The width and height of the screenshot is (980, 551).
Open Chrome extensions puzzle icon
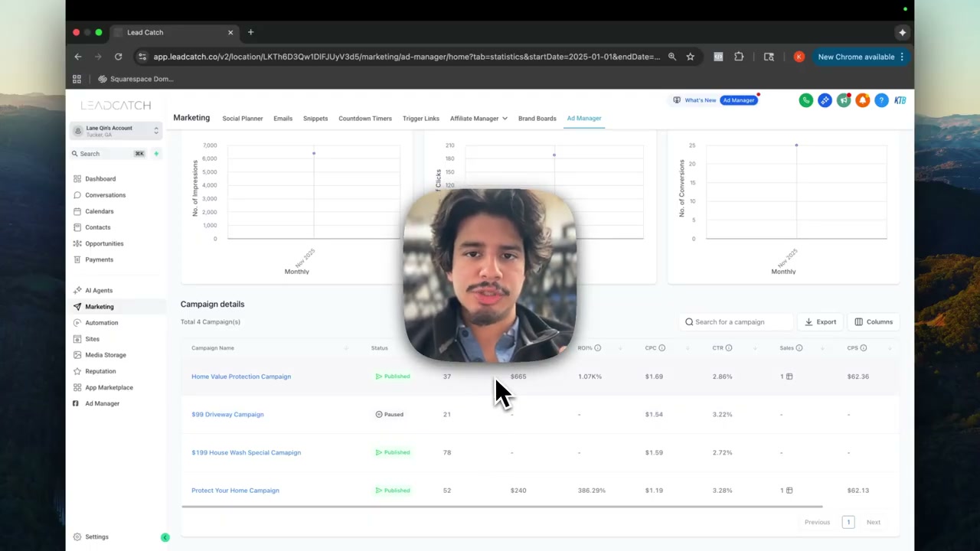[739, 57]
